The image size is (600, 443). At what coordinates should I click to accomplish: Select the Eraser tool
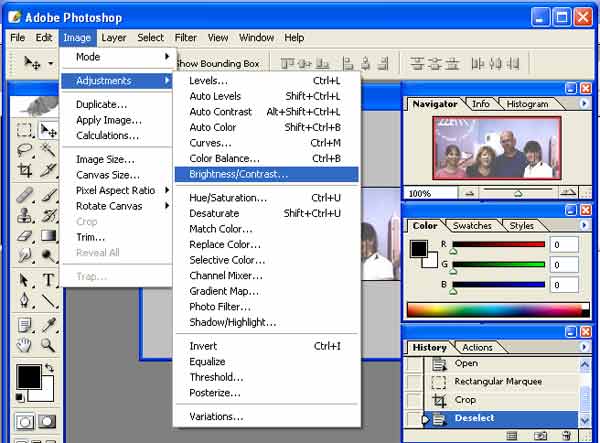24,235
